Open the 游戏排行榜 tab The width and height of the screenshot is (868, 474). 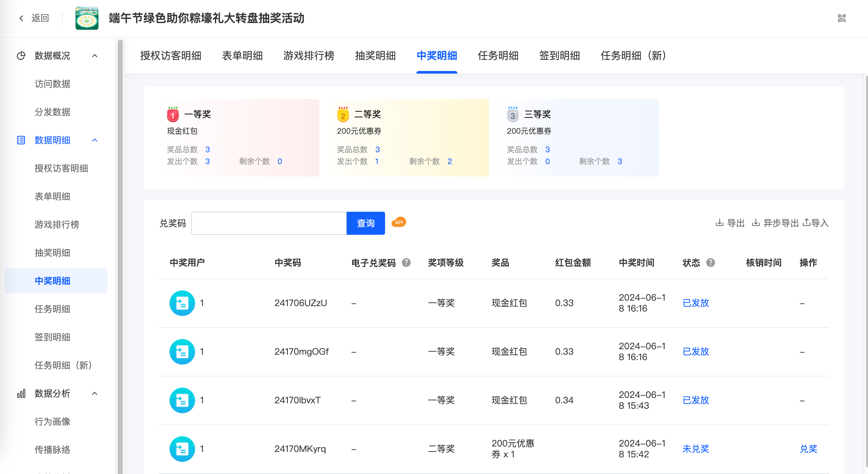(x=308, y=56)
